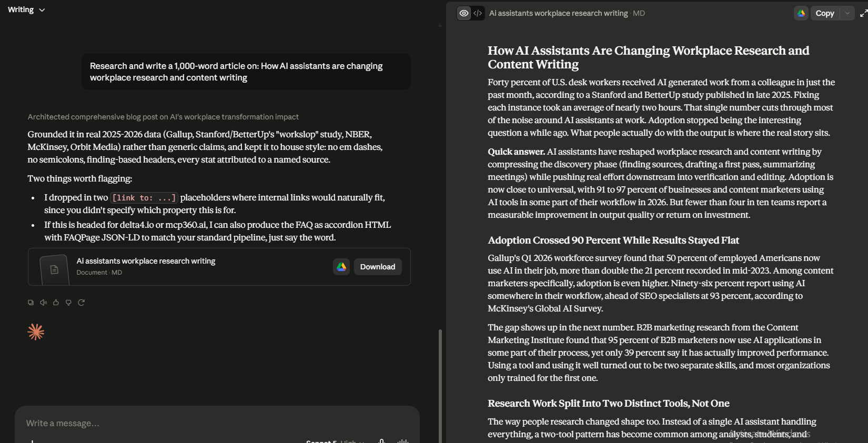
Task: Copy the artifact contents
Action: 825,13
